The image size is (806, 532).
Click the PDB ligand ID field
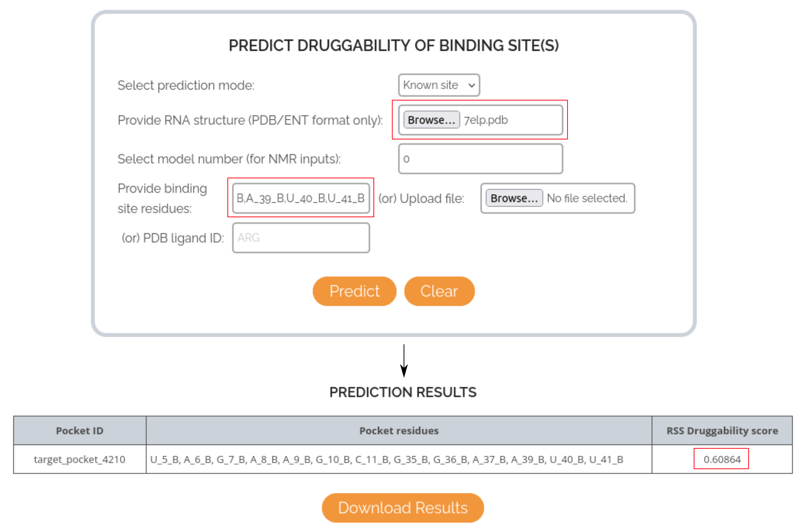tap(301, 238)
